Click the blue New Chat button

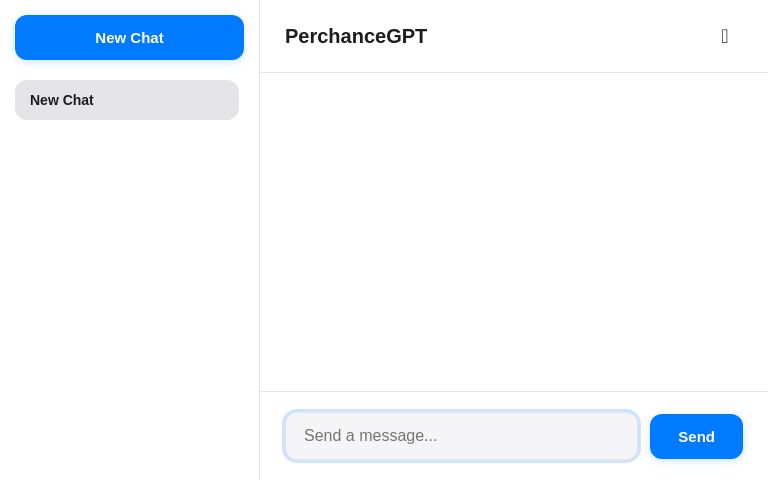129,38
